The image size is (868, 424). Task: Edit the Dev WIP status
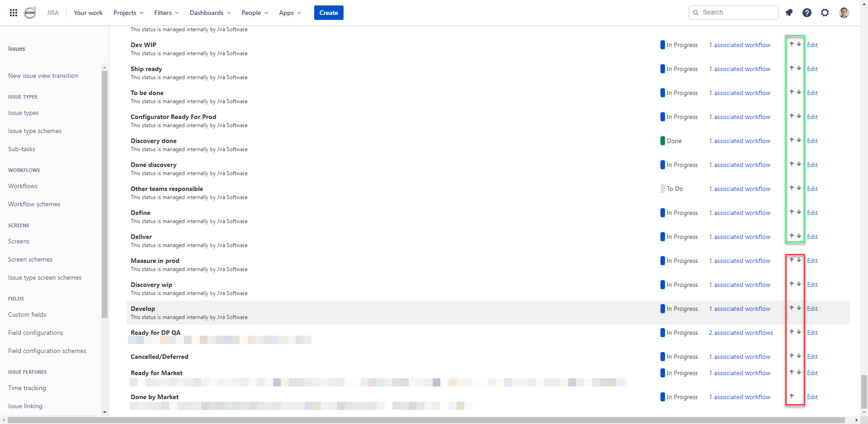[x=812, y=45]
